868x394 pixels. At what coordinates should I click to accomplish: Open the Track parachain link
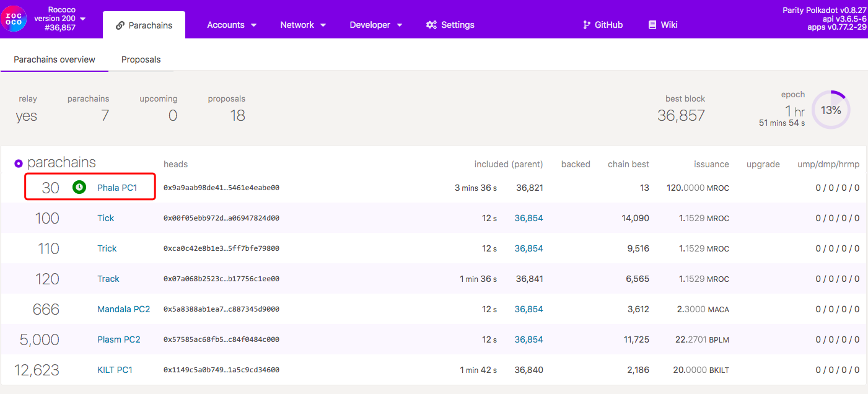[108, 279]
